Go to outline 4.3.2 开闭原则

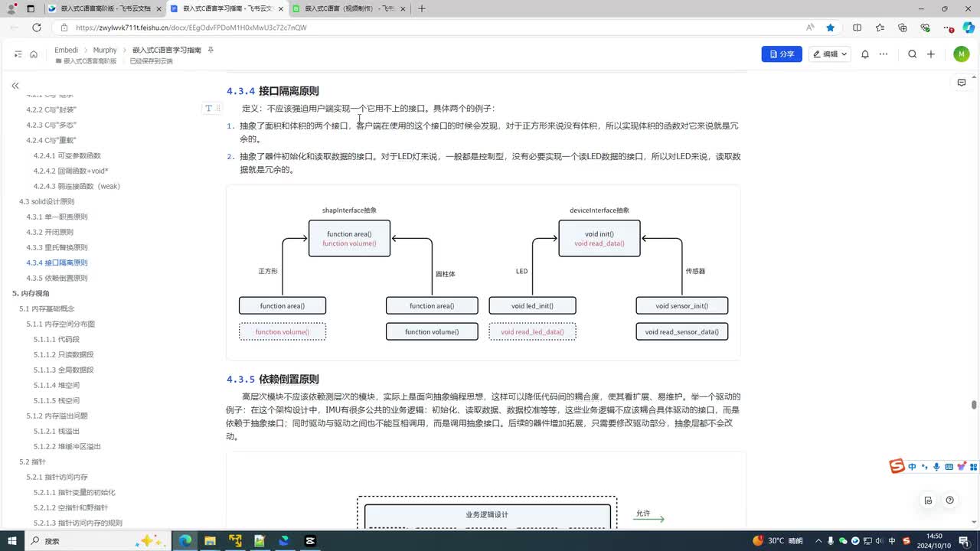50,232
